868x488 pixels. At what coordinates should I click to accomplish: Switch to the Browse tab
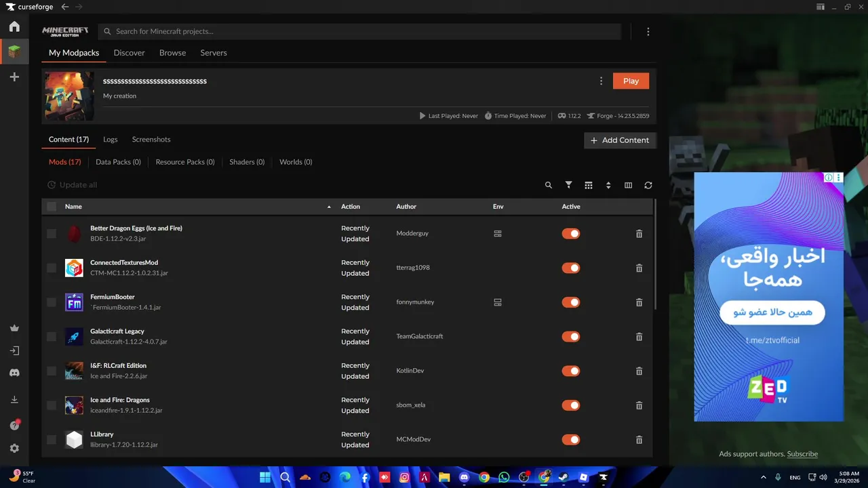click(x=172, y=53)
